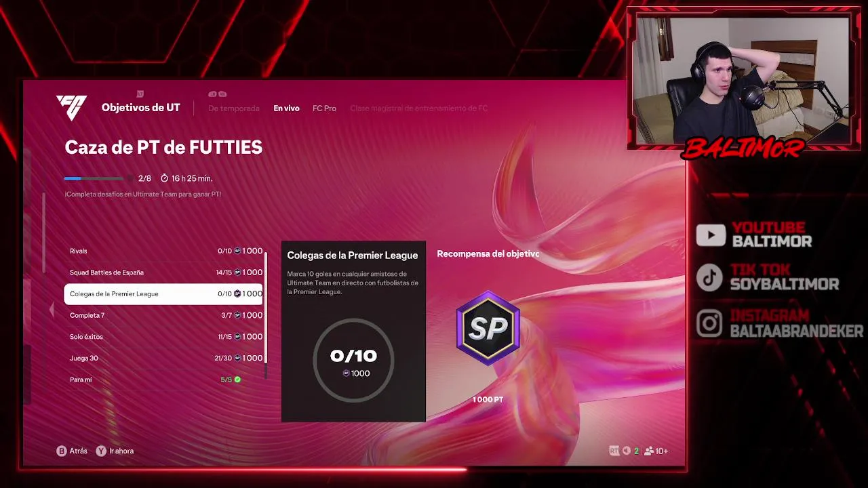This screenshot has width=868, height=488.
Task: Click the Objetivos de UT heading
Action: point(140,108)
